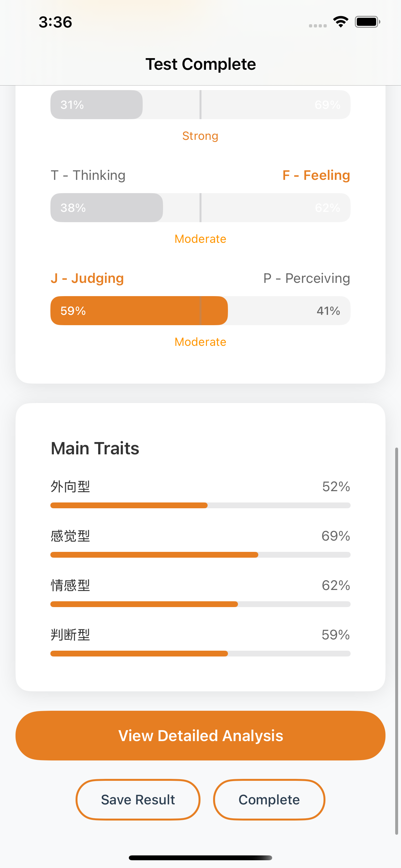The image size is (401, 868).
Task: Select the T - Thinking trait label
Action: click(x=88, y=175)
